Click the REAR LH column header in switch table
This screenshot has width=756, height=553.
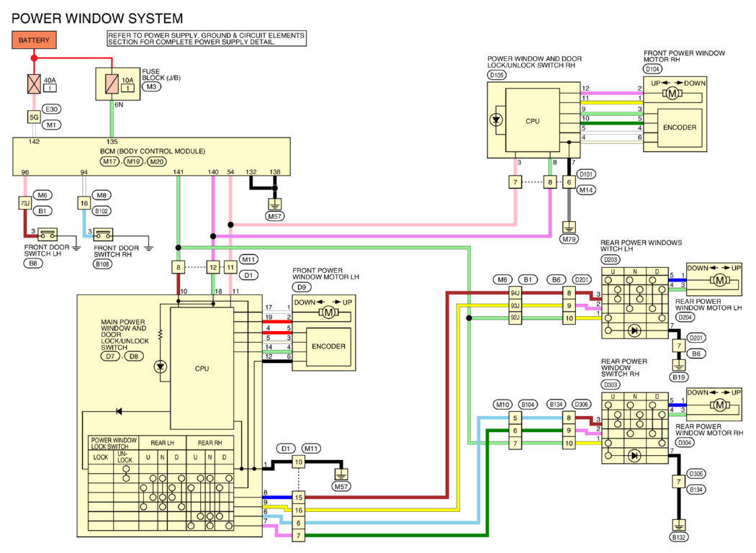[x=163, y=443]
